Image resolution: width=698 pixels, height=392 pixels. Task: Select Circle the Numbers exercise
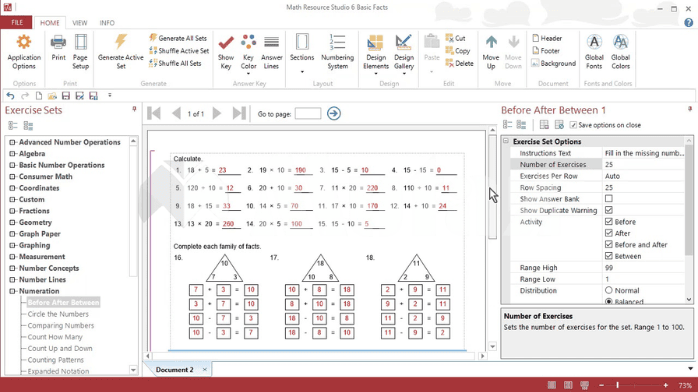tap(58, 314)
